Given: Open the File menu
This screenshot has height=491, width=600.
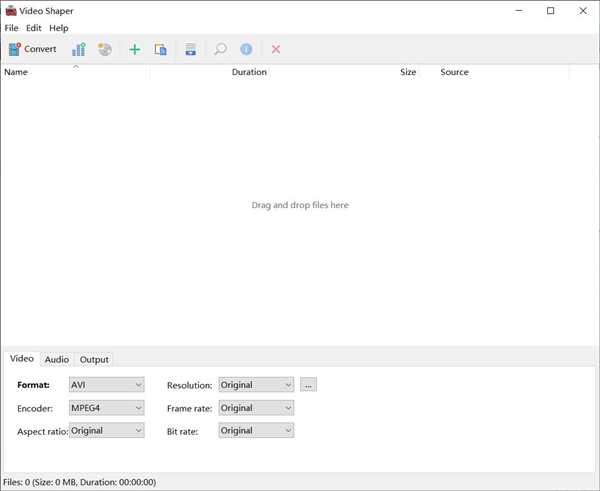Looking at the screenshot, I should tap(11, 28).
